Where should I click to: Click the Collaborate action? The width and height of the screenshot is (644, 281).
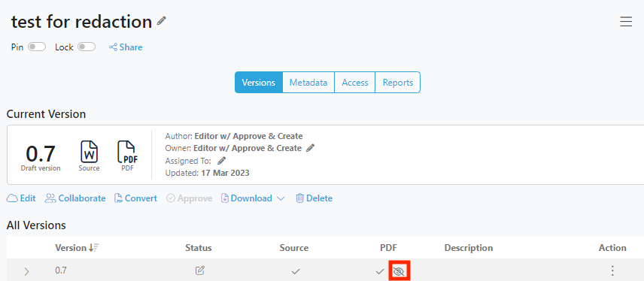tap(75, 198)
